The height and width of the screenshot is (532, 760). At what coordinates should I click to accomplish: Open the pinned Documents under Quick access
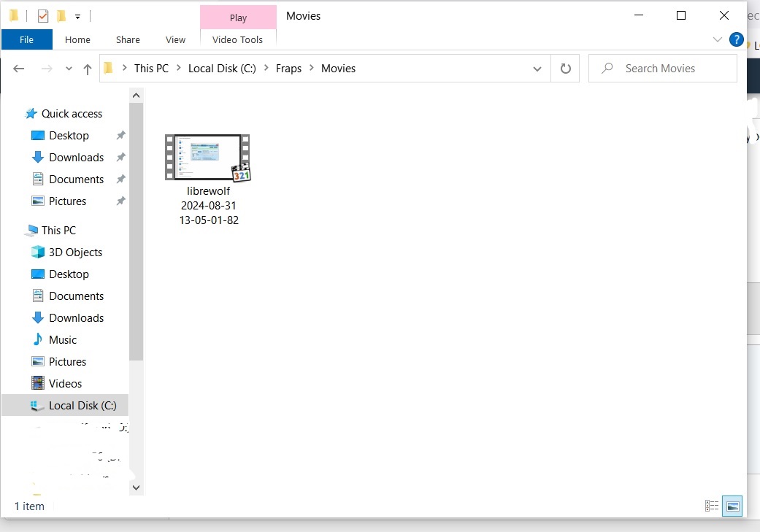[76, 180]
